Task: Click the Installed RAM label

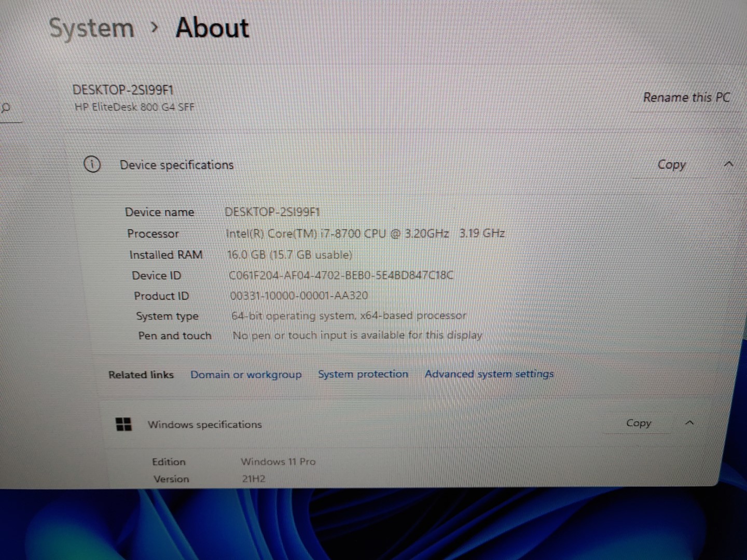Action: pos(166,255)
